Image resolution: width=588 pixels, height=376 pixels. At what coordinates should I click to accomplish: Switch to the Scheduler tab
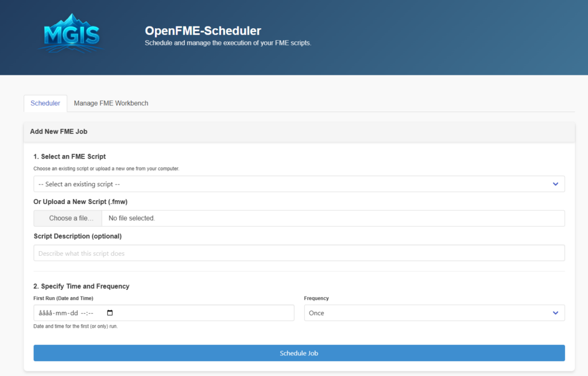pos(45,103)
